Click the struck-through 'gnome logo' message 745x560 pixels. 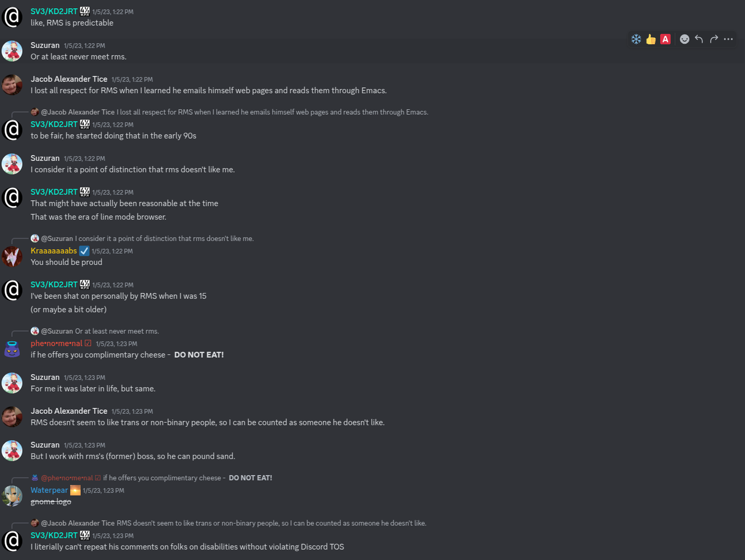click(x=51, y=502)
